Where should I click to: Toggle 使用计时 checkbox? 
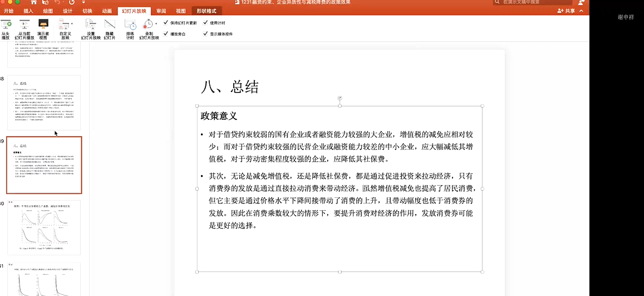click(205, 23)
